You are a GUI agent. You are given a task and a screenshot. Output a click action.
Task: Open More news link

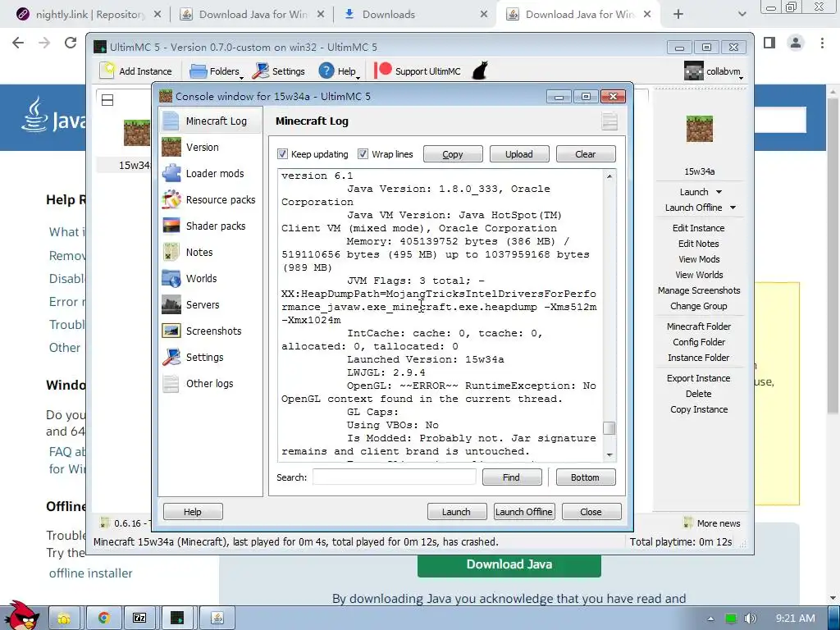tap(719, 523)
